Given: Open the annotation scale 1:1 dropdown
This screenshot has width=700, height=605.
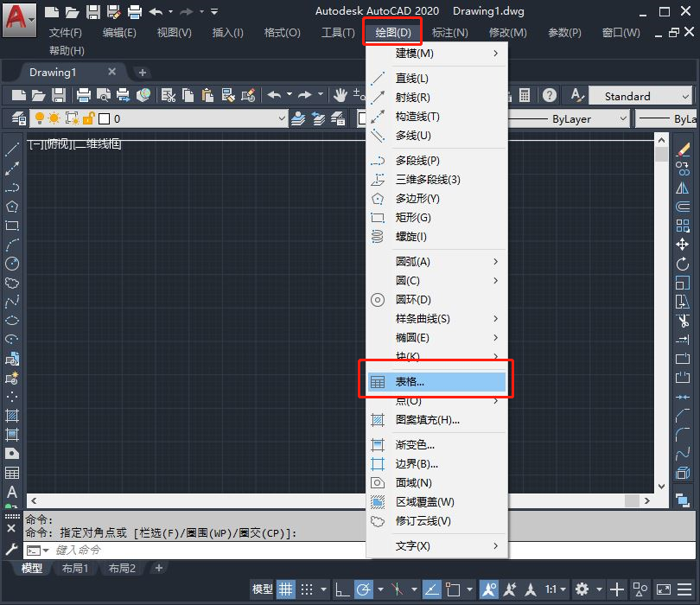Looking at the screenshot, I should tap(556, 589).
